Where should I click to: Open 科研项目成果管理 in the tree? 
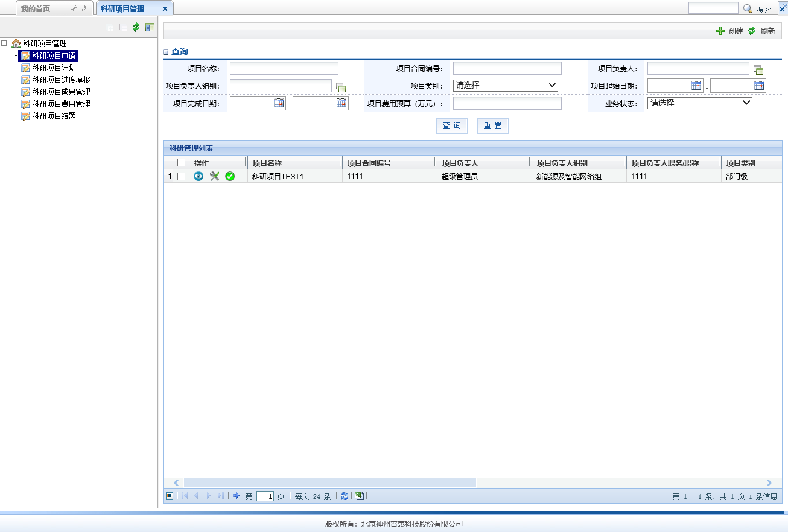(61, 92)
